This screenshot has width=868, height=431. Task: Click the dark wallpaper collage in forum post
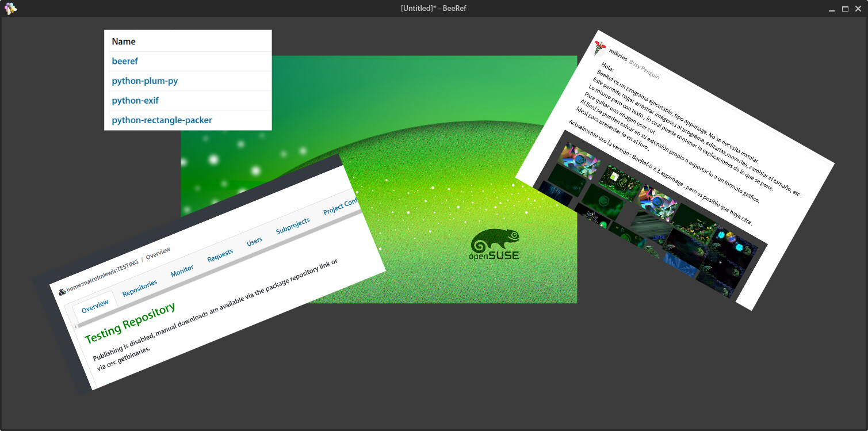[650, 214]
